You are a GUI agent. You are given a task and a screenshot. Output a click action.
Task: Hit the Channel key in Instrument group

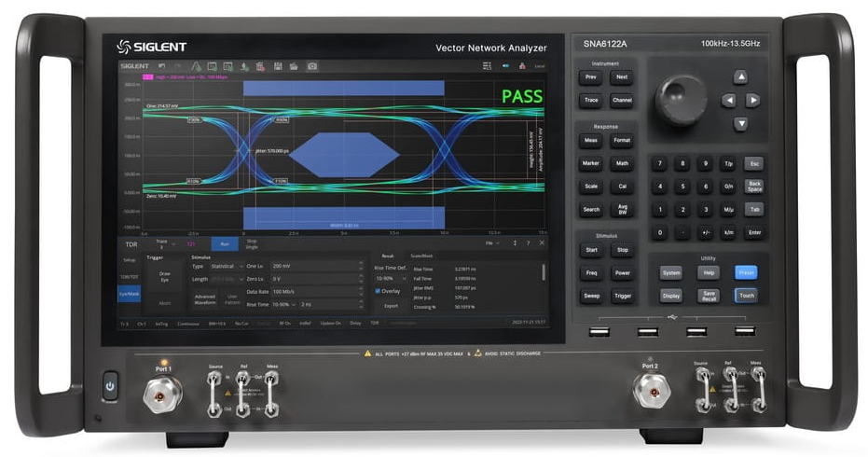click(x=622, y=101)
